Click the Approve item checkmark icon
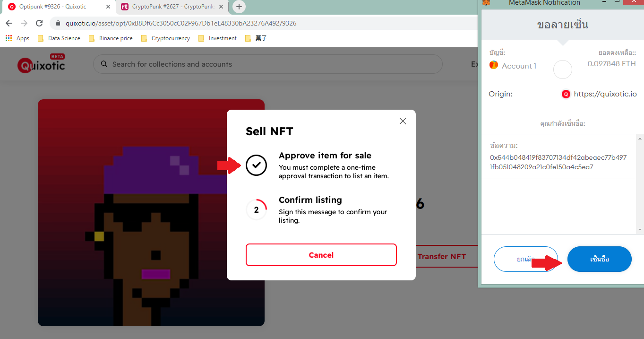The width and height of the screenshot is (644, 339). click(x=256, y=165)
